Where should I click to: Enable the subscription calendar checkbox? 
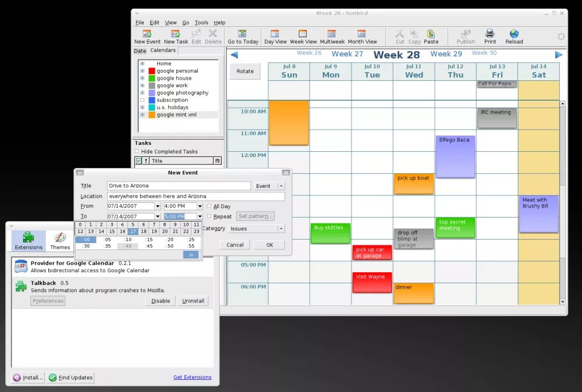142,100
